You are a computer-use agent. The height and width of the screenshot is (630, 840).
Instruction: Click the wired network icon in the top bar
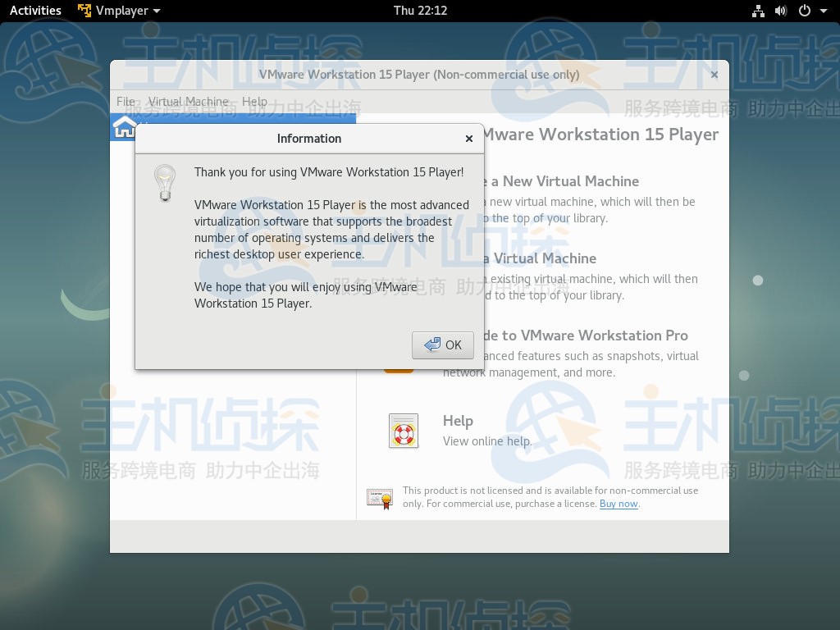(x=758, y=11)
